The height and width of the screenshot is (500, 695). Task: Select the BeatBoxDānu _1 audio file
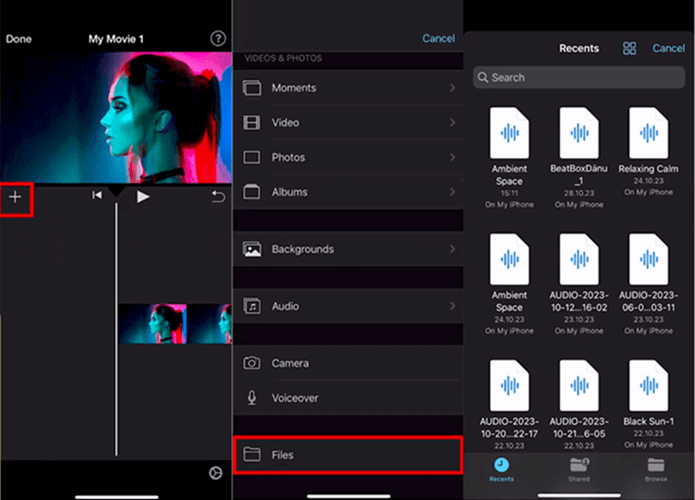[x=579, y=157]
